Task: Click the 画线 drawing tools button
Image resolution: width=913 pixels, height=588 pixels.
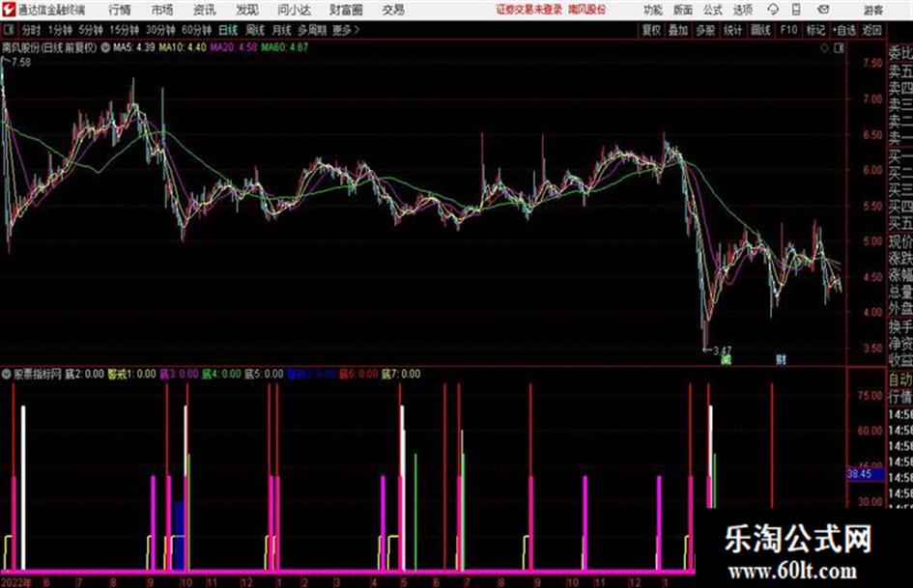Action: coord(760,30)
